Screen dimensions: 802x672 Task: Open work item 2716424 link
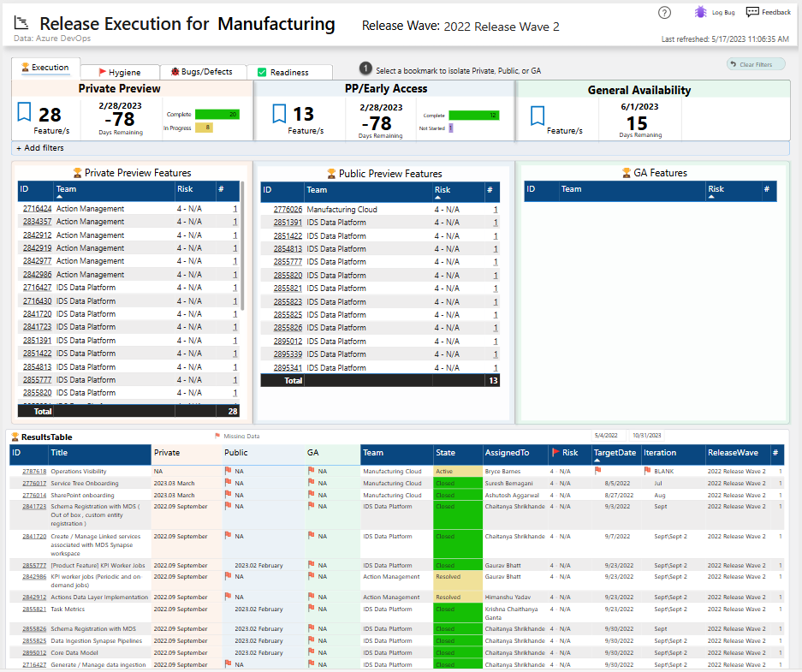[38, 209]
